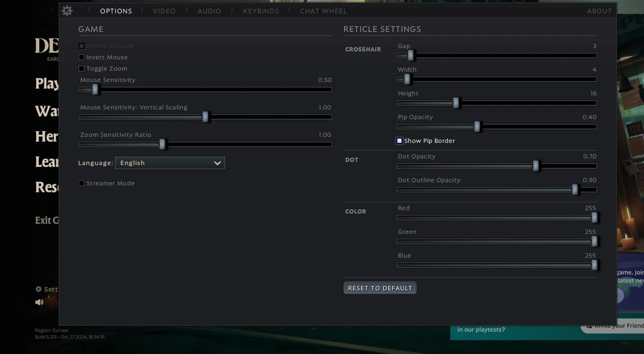Screen dimensions: 644x354
Task: Switch to the AUDIO tab
Action: [x=209, y=11]
